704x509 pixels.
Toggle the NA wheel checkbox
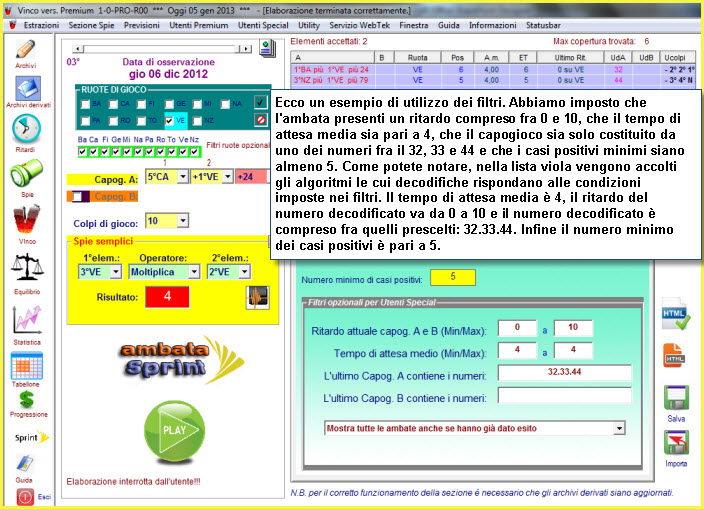point(225,104)
